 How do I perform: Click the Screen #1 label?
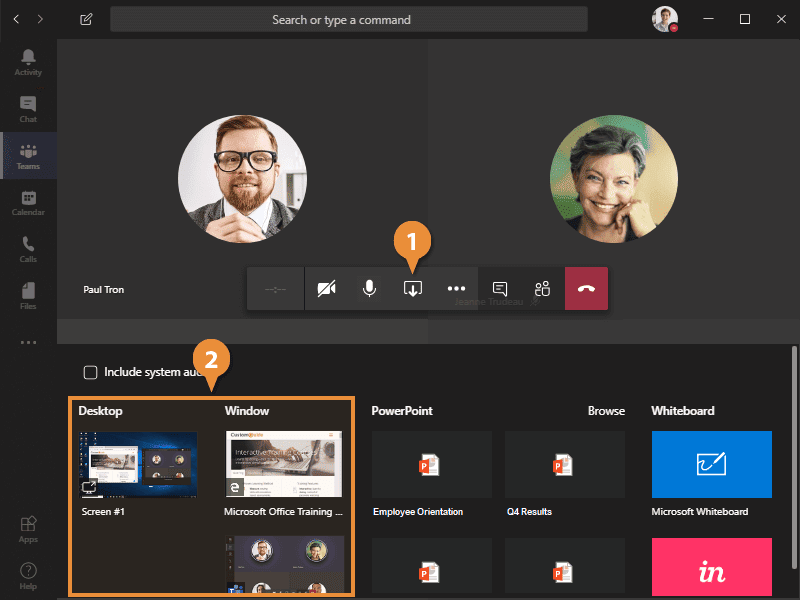(103, 512)
